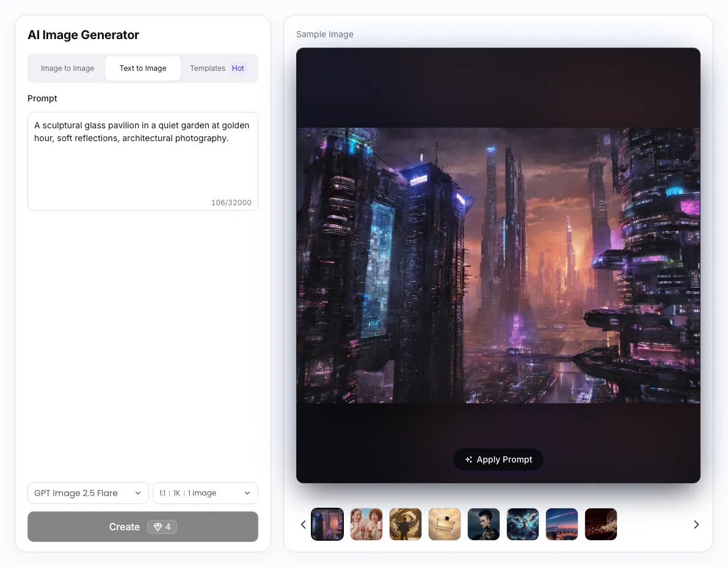Image resolution: width=728 pixels, height=567 pixels.
Task: Open the GPT Image 2.5 Flare model dropdown
Action: pyautogui.click(x=88, y=492)
